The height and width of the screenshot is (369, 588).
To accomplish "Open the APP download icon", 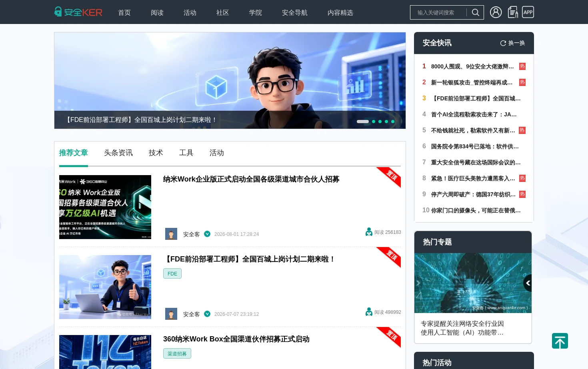I will pyautogui.click(x=528, y=12).
